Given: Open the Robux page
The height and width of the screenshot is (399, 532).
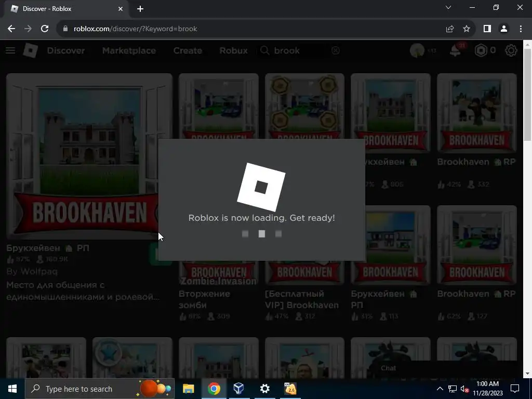Looking at the screenshot, I should click(233, 50).
